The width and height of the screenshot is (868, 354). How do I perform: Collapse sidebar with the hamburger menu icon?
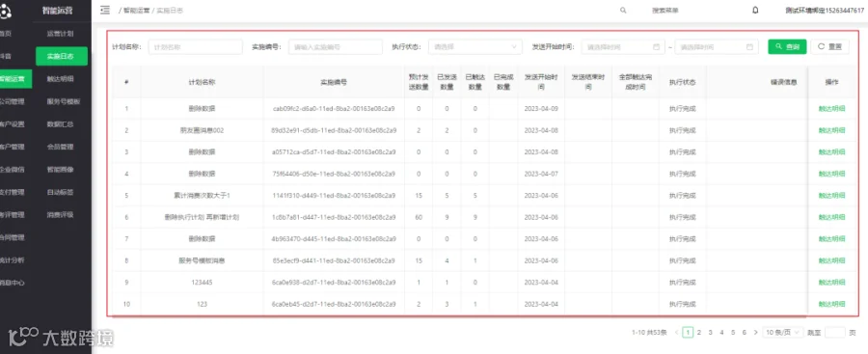point(105,11)
